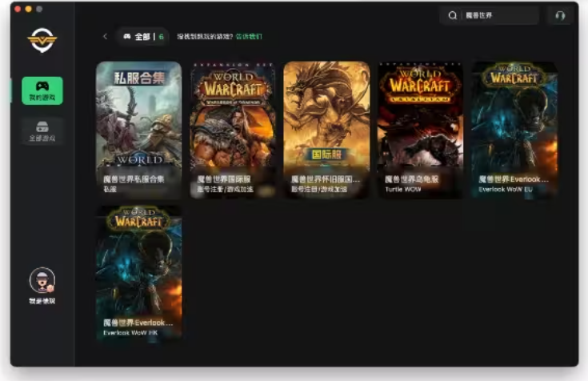Screen dimensions: 588x381
Task: Click the 魔兽世界乌龟服 title text
Action: pyautogui.click(x=411, y=179)
